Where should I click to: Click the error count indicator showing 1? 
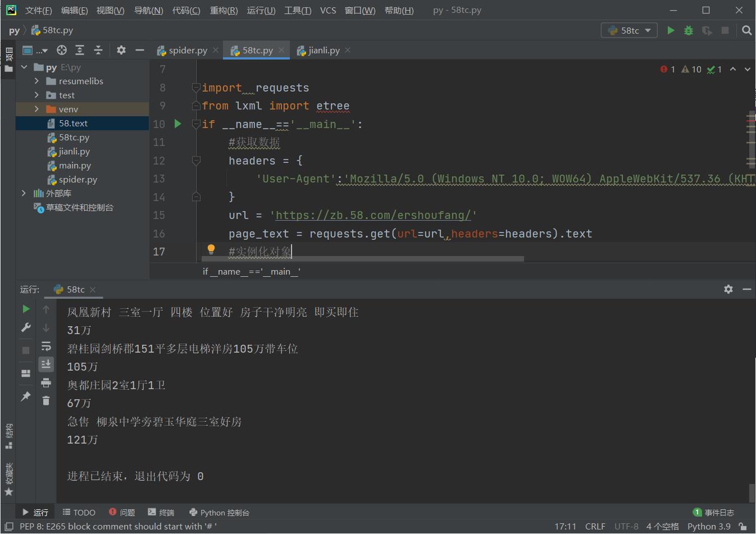[668, 69]
